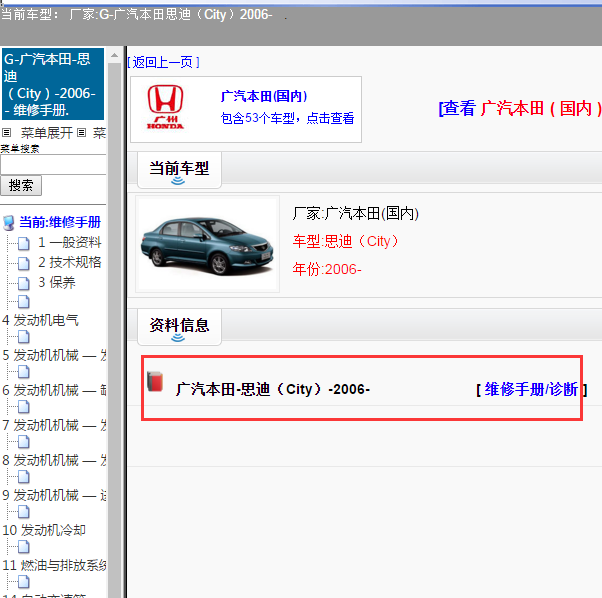The image size is (602, 598).
Task: Click the G-广汽本田-思迪 sidebar header
Action: [53, 84]
